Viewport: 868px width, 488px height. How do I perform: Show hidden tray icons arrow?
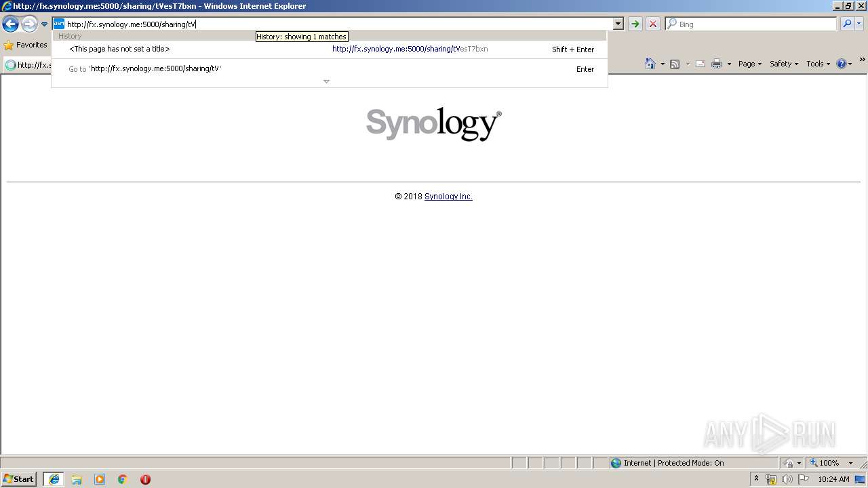pos(757,479)
